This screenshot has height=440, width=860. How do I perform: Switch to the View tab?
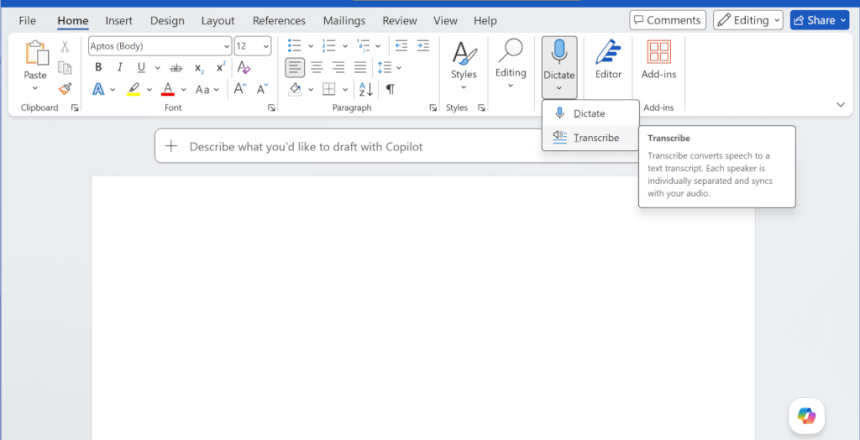click(445, 21)
